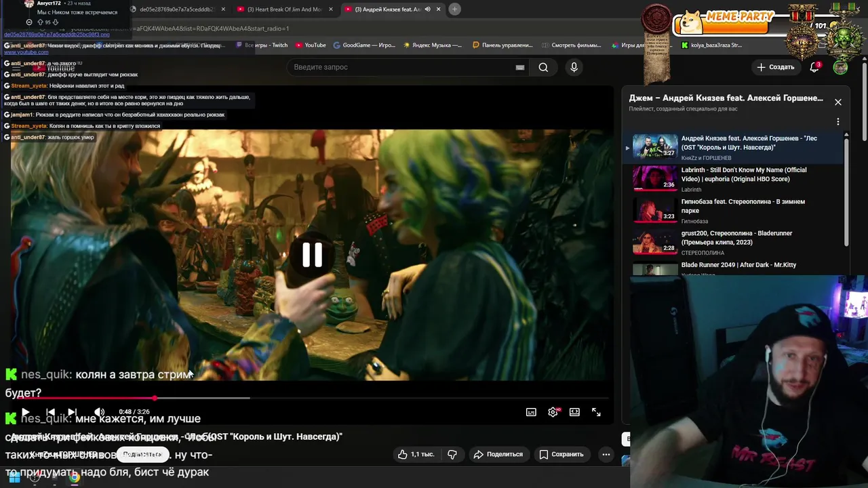Close the Heart Break Of Jim tab

(331, 9)
